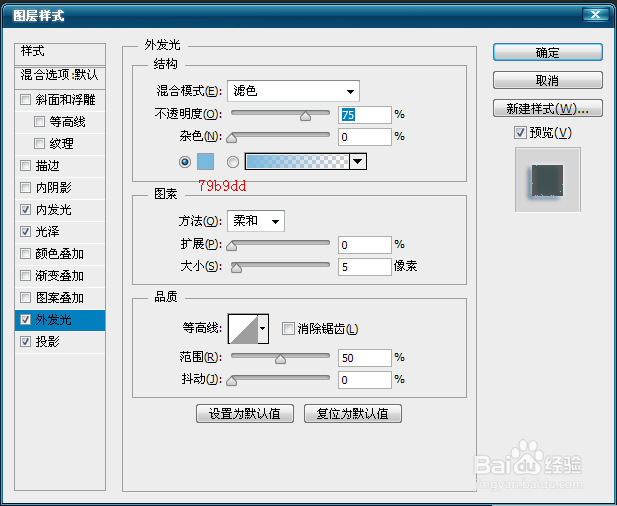Tick the 纹理 checkbox
This screenshot has width=617, height=506.
39,144
